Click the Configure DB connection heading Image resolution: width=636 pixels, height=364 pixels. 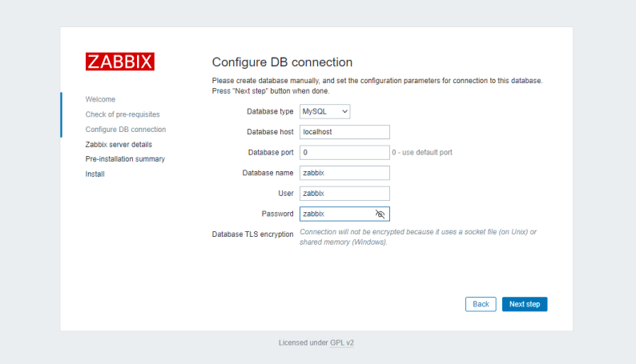click(282, 62)
